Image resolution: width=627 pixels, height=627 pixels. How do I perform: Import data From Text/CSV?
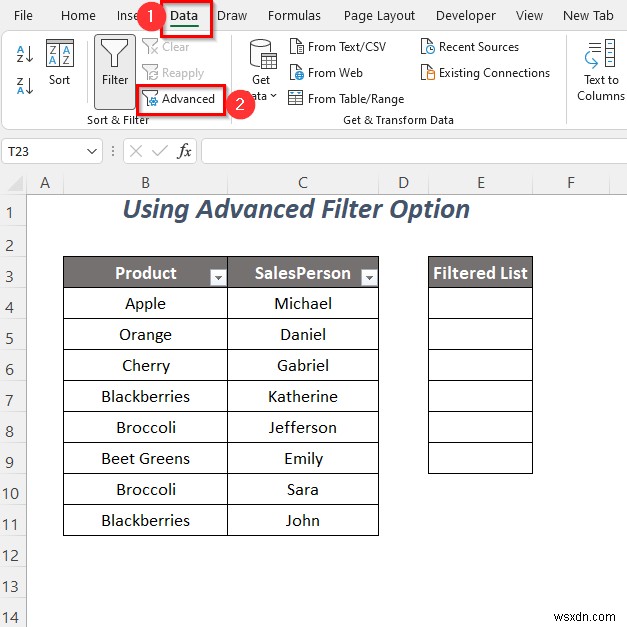337,47
